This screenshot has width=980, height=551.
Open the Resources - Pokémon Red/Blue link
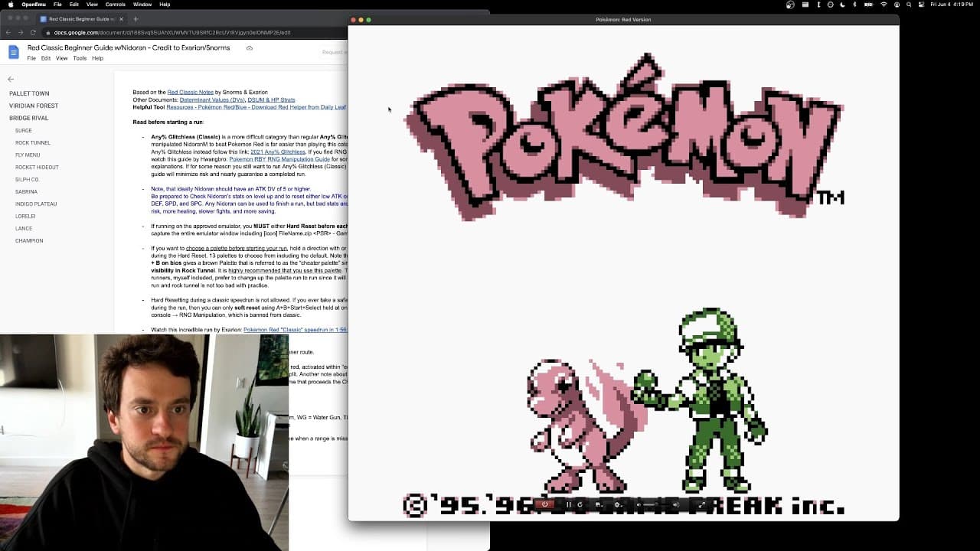pos(256,107)
